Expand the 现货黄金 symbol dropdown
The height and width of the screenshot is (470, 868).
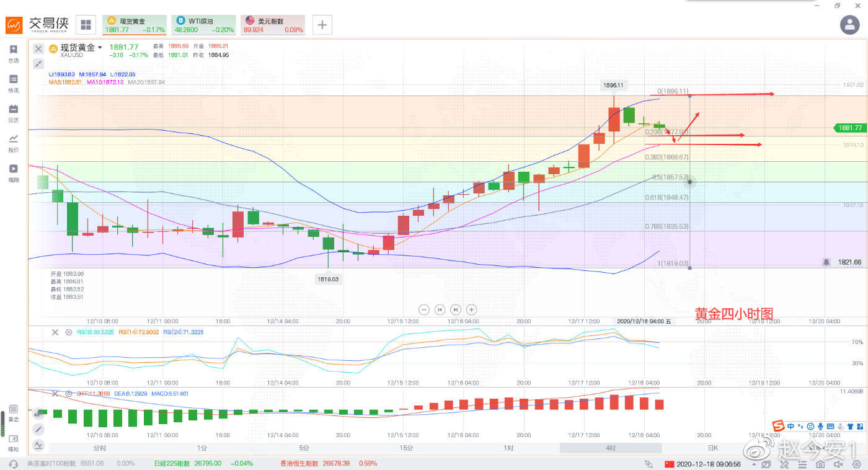click(x=100, y=48)
